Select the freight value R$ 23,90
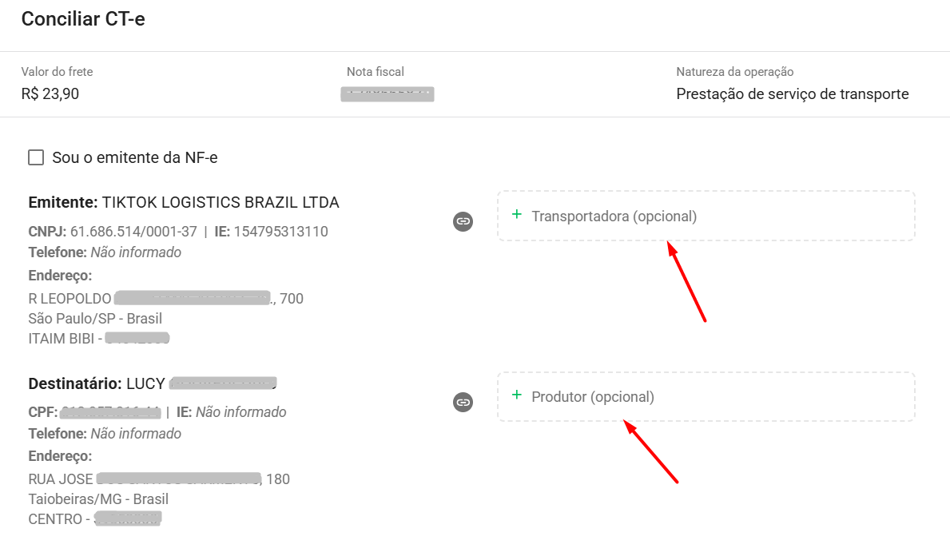Image resolution: width=950 pixels, height=560 pixels. [x=50, y=94]
